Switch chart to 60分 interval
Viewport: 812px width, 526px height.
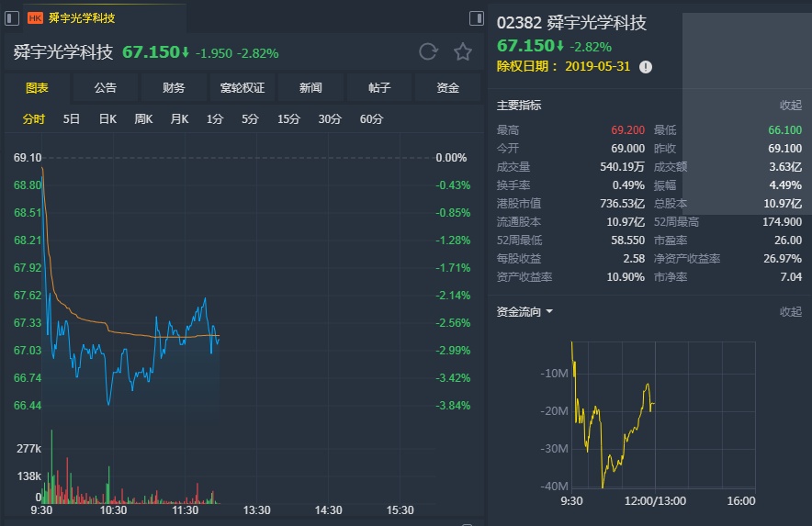click(372, 118)
